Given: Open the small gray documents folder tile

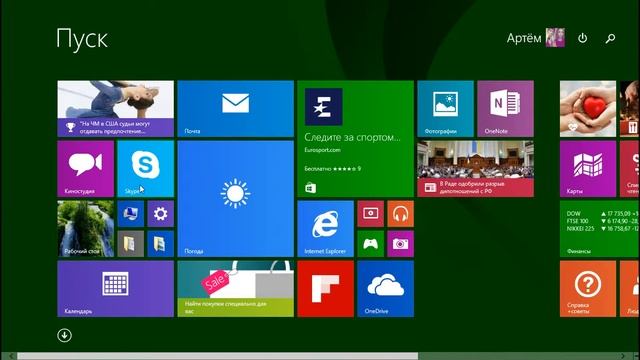Looking at the screenshot, I should point(131,244).
